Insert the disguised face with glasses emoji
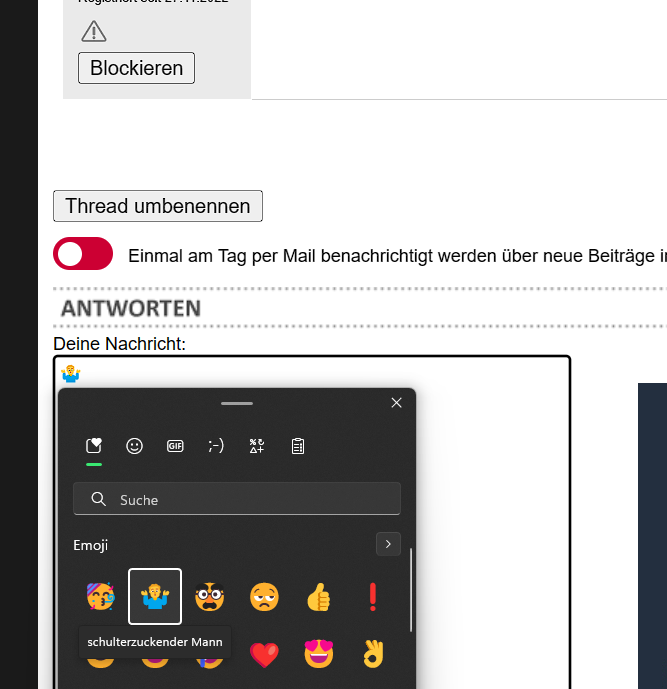667x689 pixels. [210, 596]
